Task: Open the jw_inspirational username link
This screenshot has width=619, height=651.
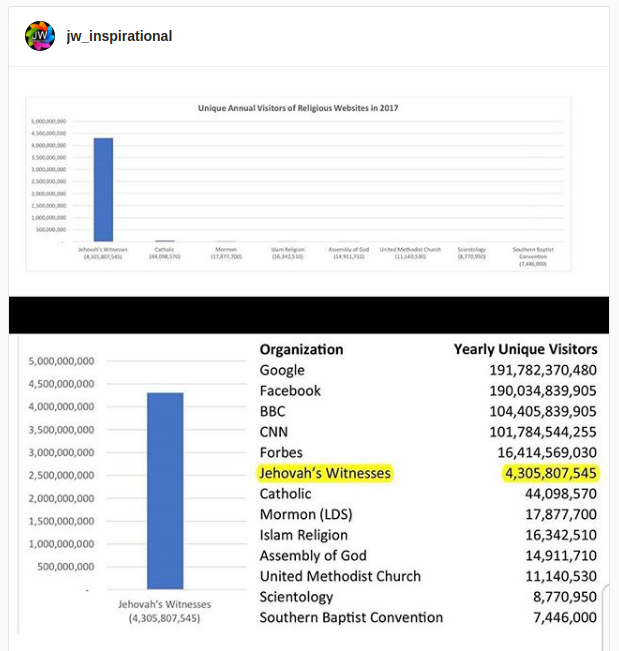Action: (119, 36)
